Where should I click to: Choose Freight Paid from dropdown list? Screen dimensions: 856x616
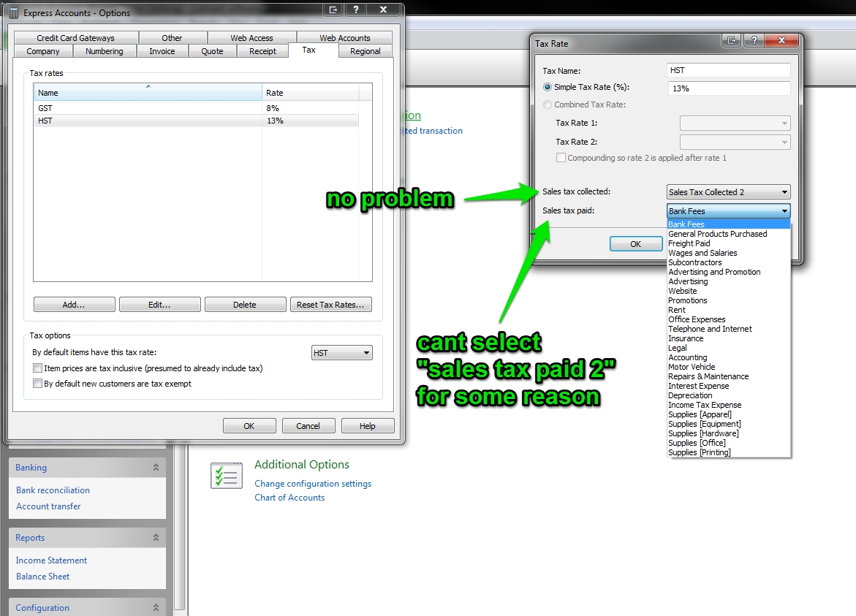coord(729,243)
